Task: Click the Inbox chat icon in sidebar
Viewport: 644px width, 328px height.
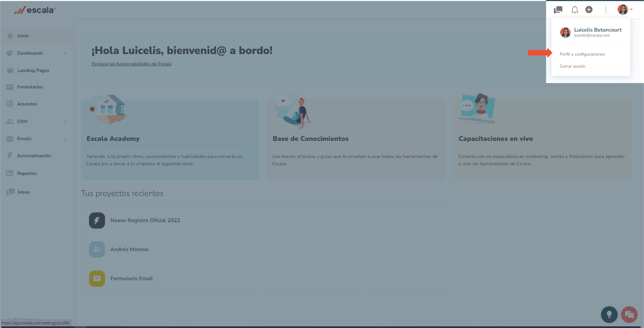Action: coord(10,192)
